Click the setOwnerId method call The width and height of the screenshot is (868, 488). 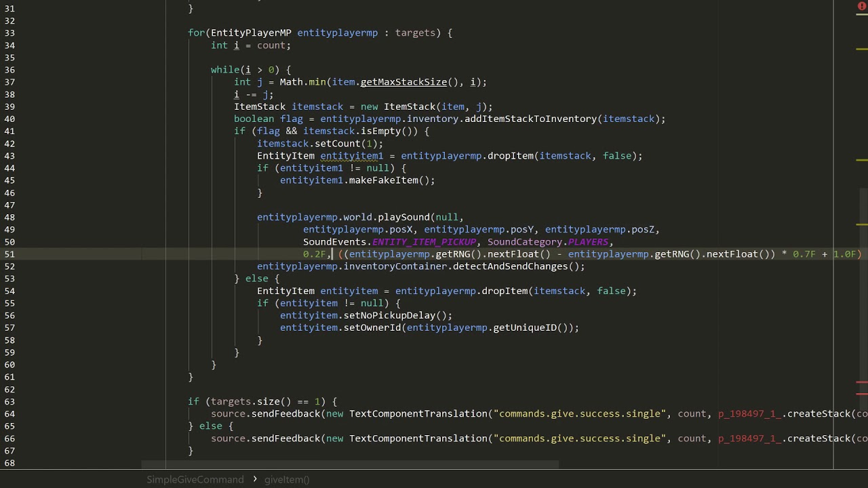pyautogui.click(x=372, y=327)
